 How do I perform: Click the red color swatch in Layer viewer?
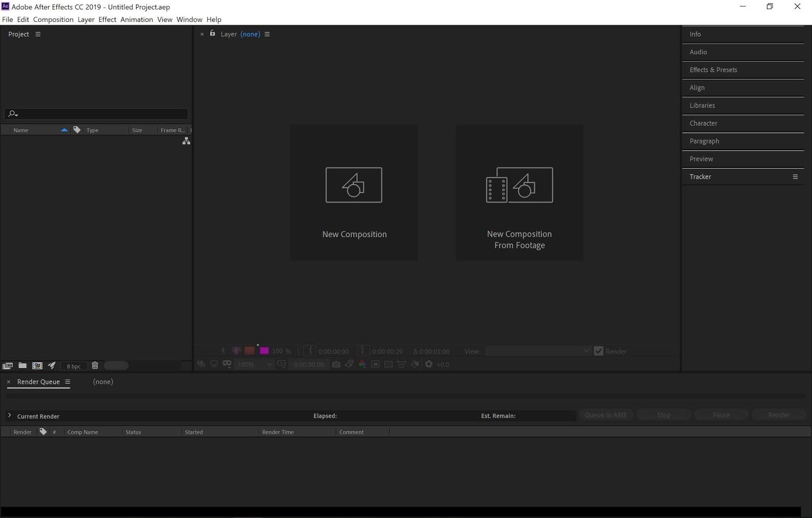point(250,351)
